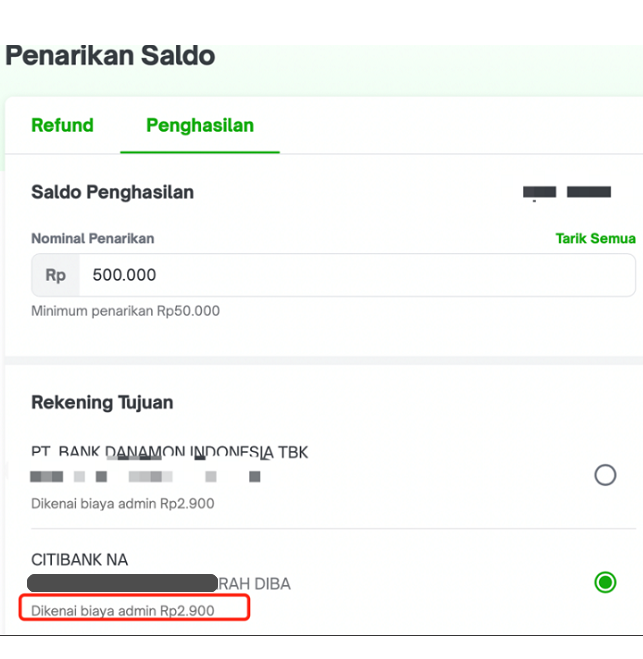This screenshot has width=643, height=659.
Task: Click the masked Danamon account number
Action: pos(145,477)
